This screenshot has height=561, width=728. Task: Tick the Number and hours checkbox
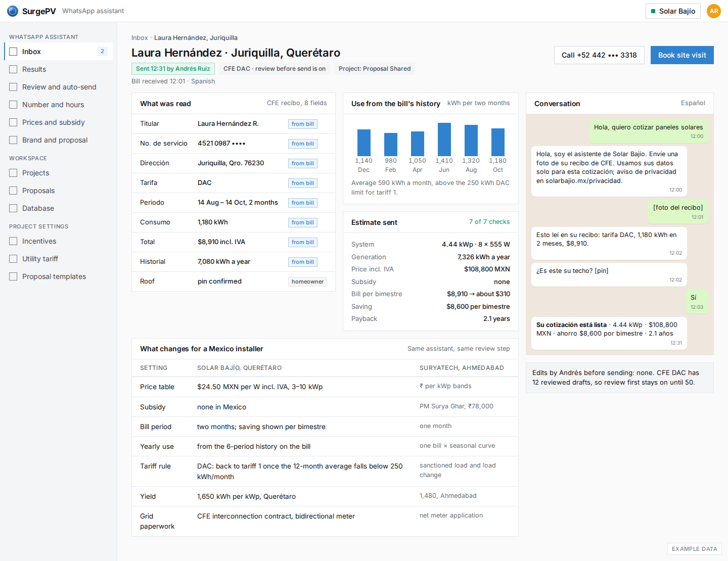[13, 105]
